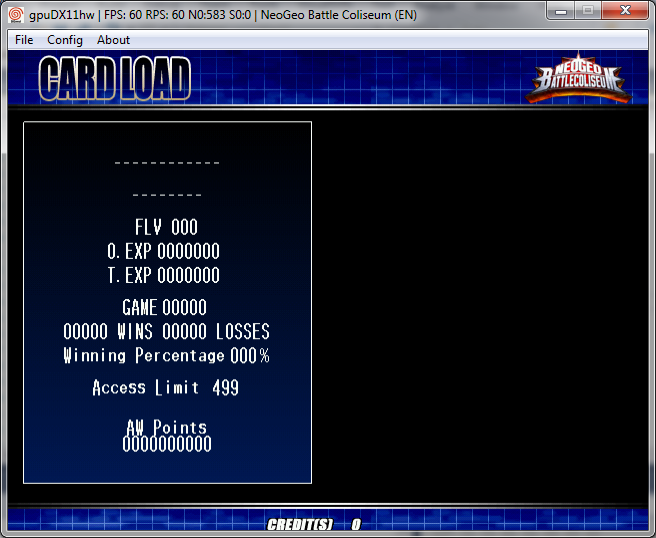Click the Winning Percentage 000% line
This screenshot has width=656, height=538.
pyautogui.click(x=167, y=356)
